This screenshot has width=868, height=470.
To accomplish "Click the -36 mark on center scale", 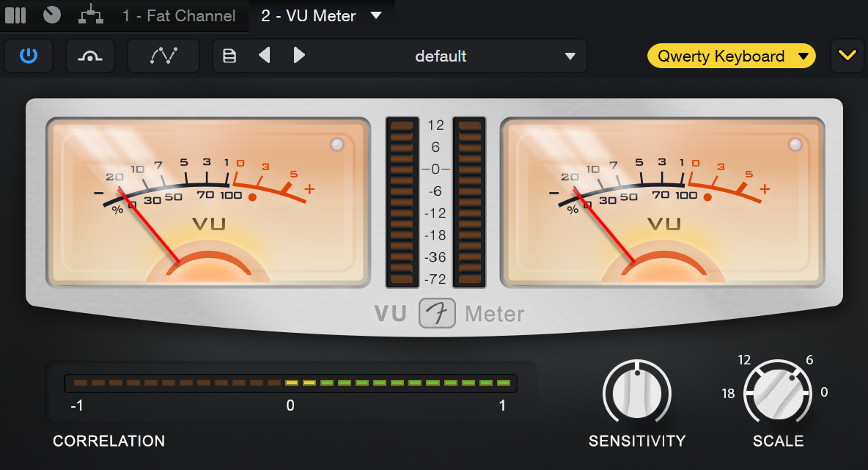I will click(435, 257).
